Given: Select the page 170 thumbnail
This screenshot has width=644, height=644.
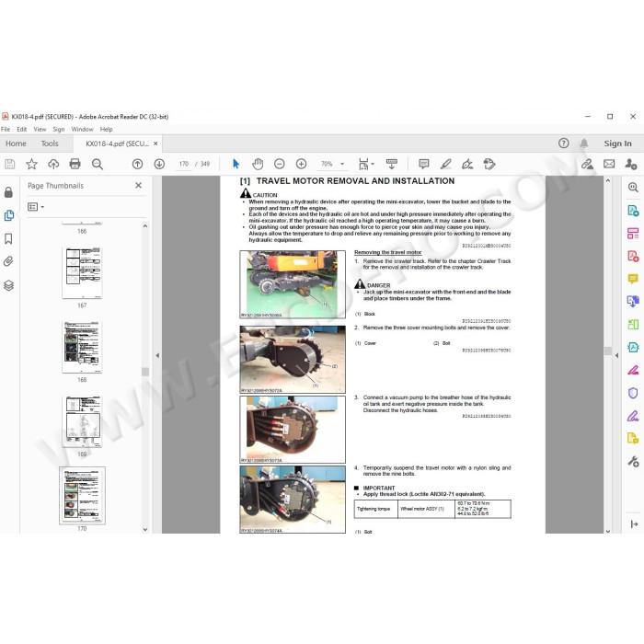Looking at the screenshot, I should [82, 496].
